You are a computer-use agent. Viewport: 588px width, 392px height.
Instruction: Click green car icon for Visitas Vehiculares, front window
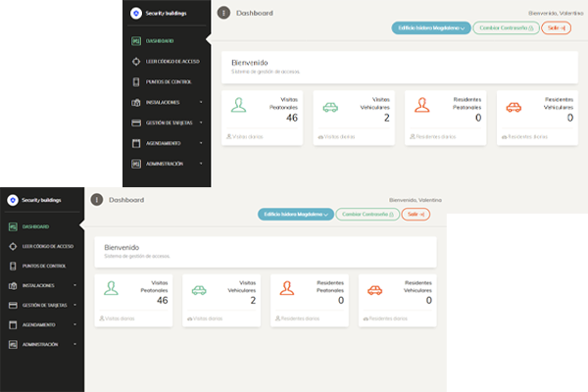pyautogui.click(x=199, y=290)
